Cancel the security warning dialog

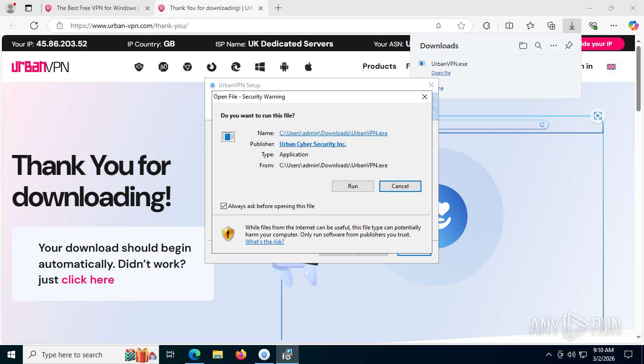(x=400, y=186)
